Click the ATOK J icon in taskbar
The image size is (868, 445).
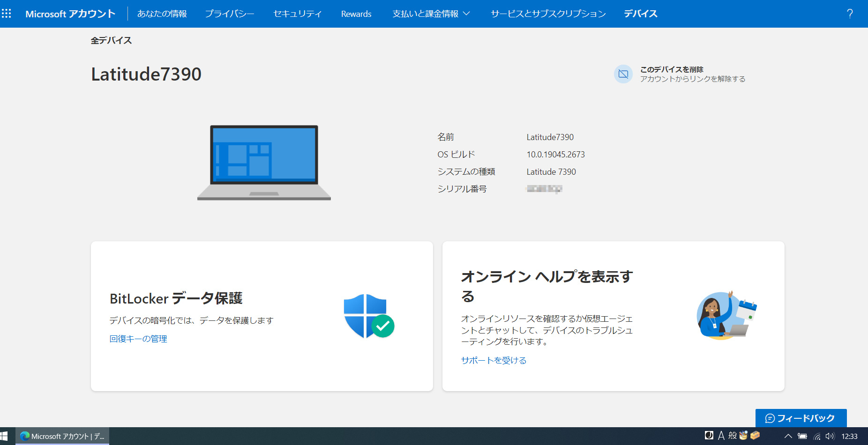pos(709,436)
